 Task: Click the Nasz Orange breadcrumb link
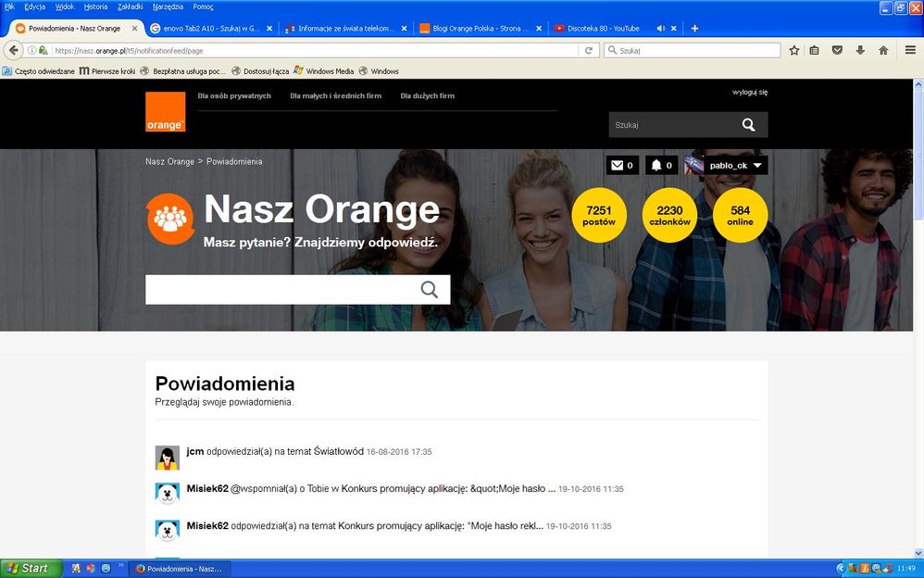(169, 161)
